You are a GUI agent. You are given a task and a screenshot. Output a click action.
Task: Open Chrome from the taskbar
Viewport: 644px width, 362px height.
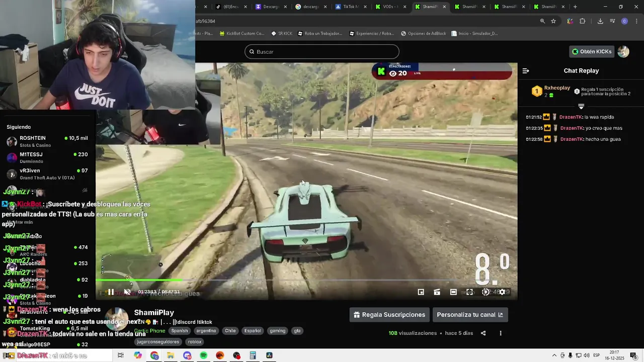[154, 355]
